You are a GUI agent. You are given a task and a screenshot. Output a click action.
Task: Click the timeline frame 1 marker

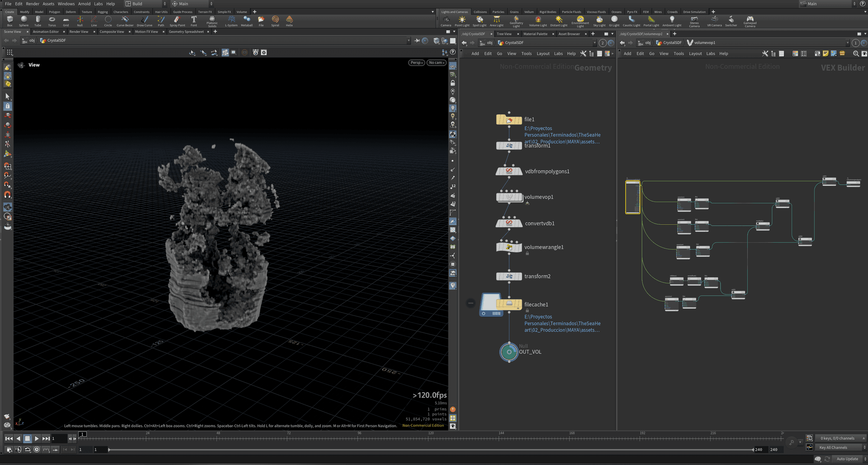click(x=83, y=434)
